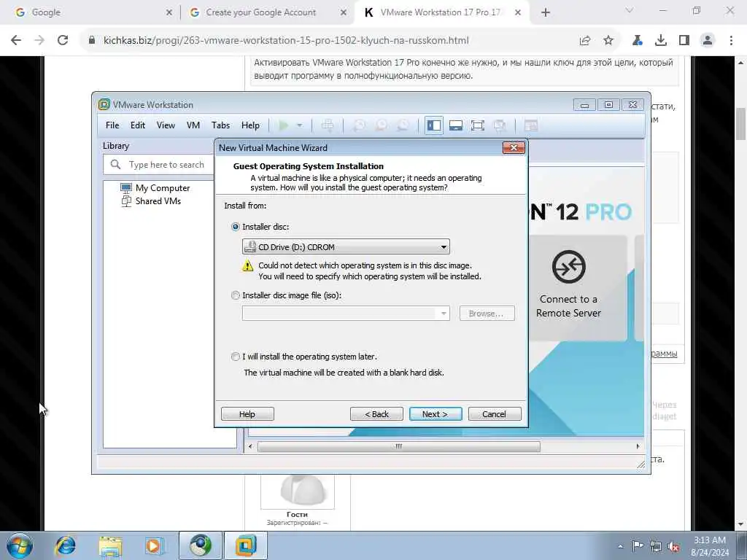
Task: Click the Next > button
Action: click(x=436, y=414)
